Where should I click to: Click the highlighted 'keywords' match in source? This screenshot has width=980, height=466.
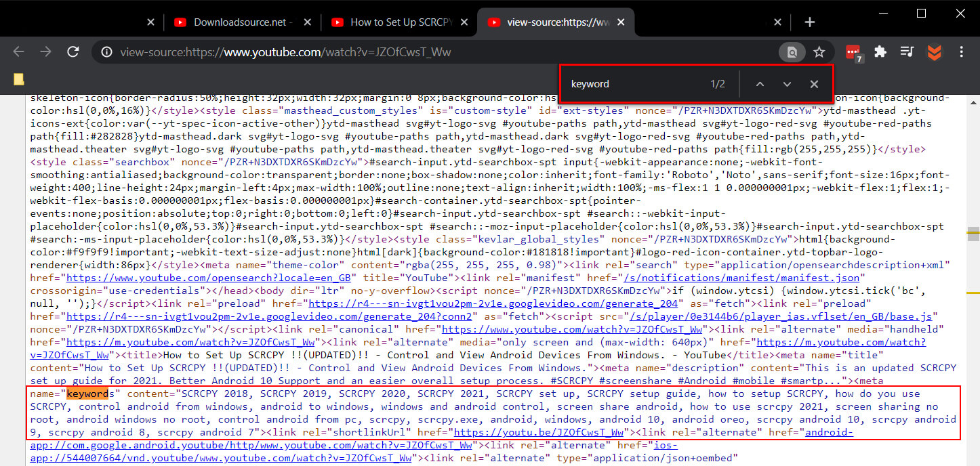click(x=87, y=394)
